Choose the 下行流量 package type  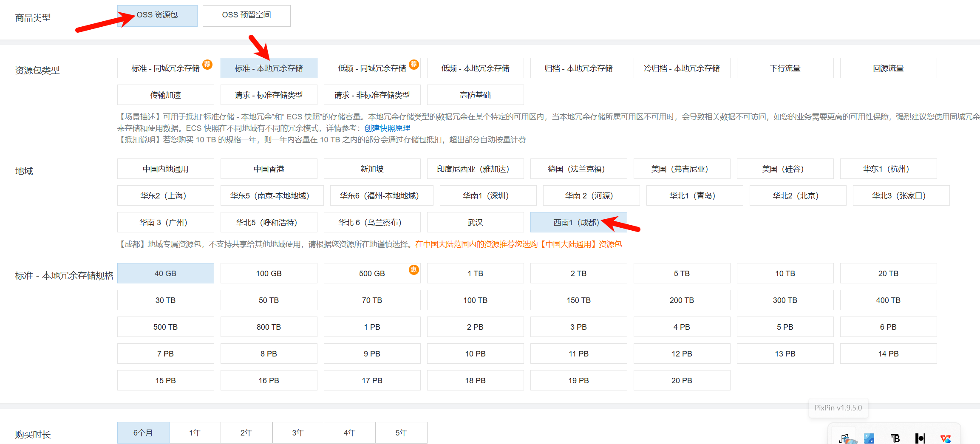click(785, 68)
